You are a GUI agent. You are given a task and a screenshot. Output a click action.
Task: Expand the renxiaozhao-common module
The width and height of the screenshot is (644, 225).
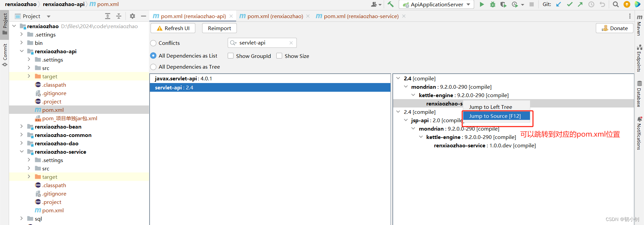click(21, 135)
